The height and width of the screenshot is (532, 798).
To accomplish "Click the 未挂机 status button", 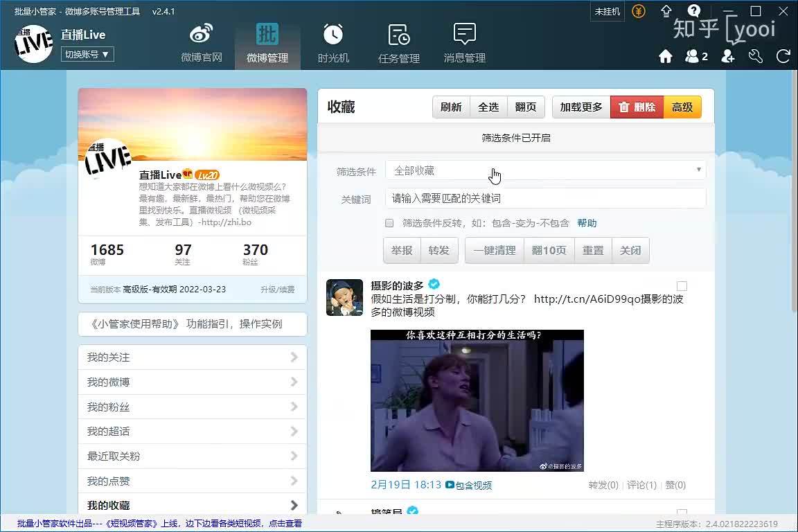I will [x=607, y=11].
